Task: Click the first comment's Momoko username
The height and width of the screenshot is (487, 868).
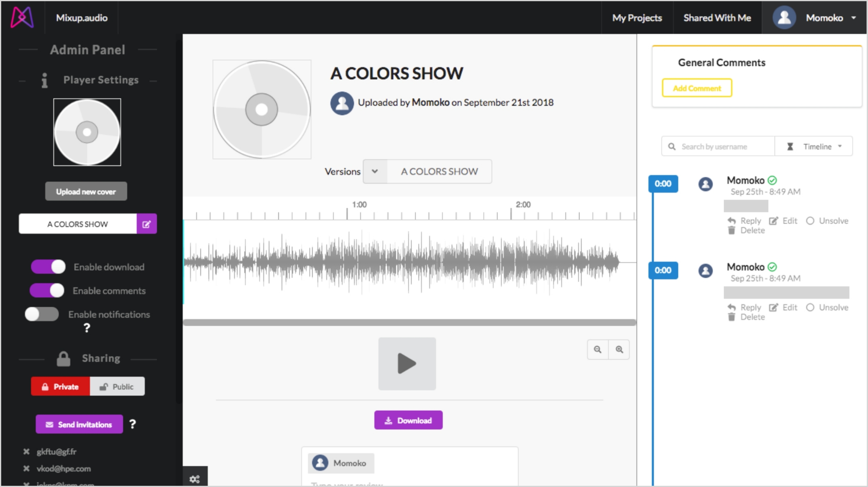Action: (745, 180)
